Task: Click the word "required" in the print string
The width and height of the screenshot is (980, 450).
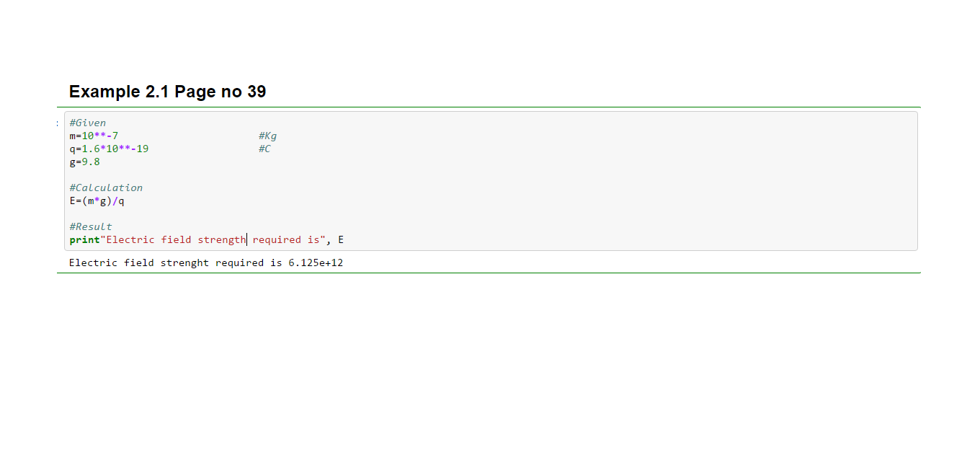Action: 277,240
